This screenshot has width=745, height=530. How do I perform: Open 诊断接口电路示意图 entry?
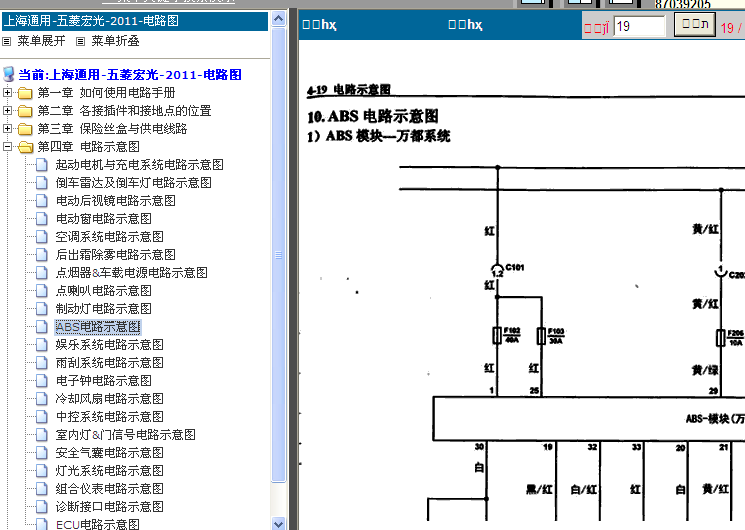[109, 507]
